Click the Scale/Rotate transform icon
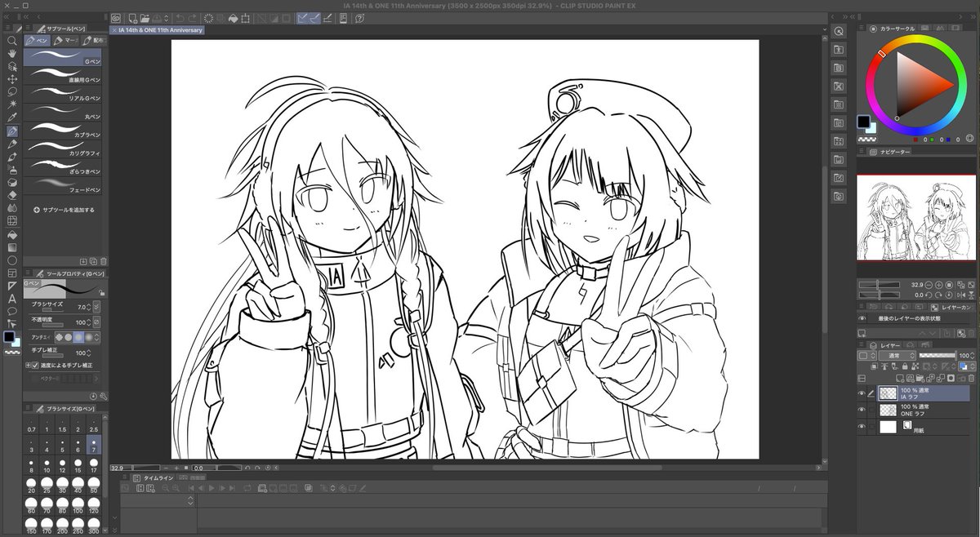This screenshot has width=980, height=537. [x=245, y=18]
